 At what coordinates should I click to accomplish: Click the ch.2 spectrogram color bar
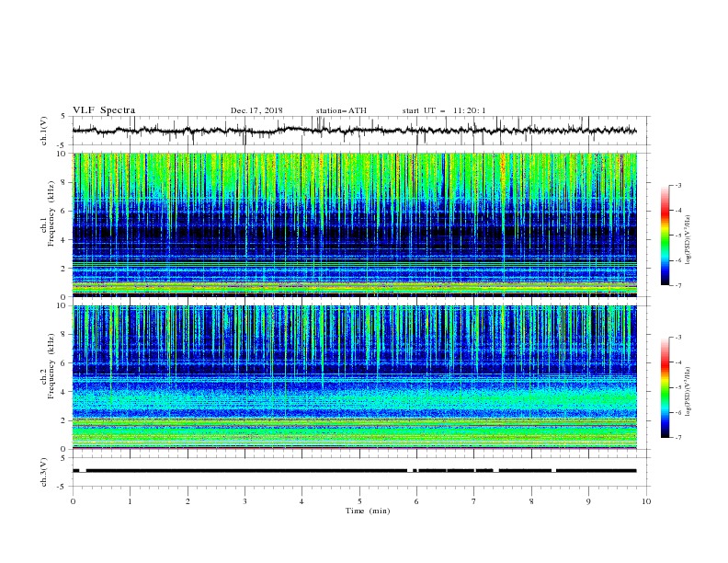tap(665, 387)
